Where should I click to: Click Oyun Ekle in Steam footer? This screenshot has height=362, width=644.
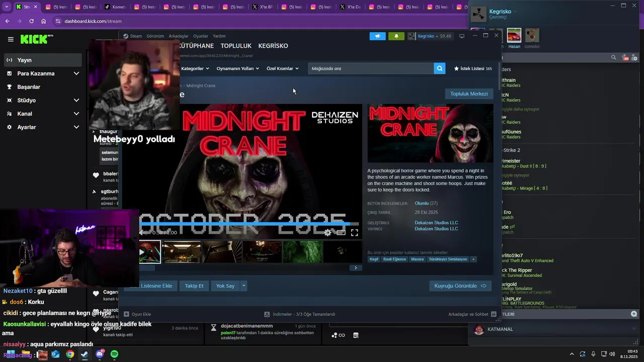137,314
